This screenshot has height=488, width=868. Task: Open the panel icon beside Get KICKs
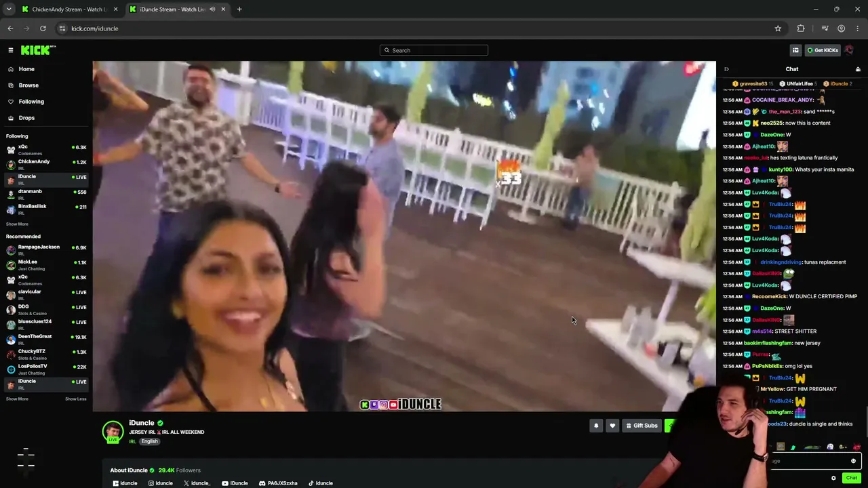click(795, 50)
